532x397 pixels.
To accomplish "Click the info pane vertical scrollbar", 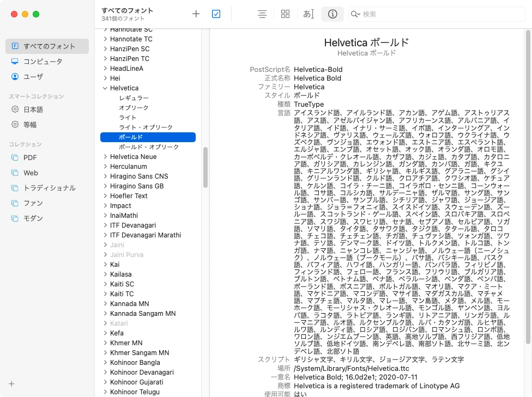I will coord(528,186).
